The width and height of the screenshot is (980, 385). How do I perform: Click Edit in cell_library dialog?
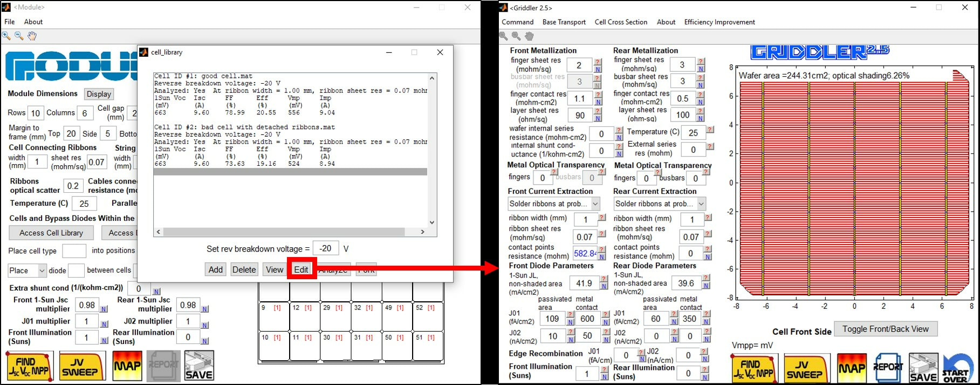click(301, 269)
